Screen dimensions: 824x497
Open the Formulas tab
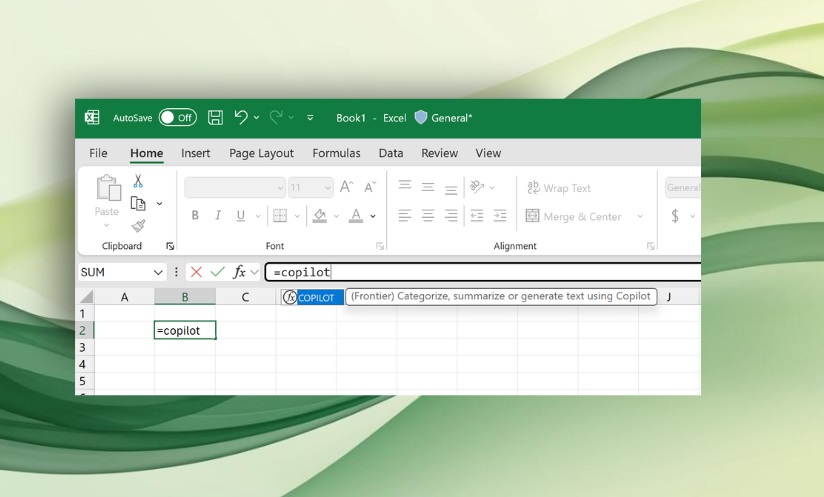pyautogui.click(x=336, y=153)
